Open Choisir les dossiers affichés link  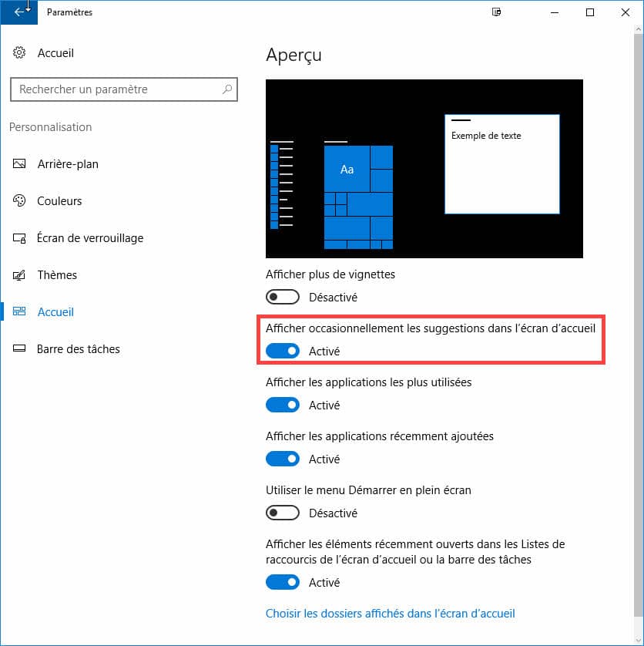tap(391, 614)
